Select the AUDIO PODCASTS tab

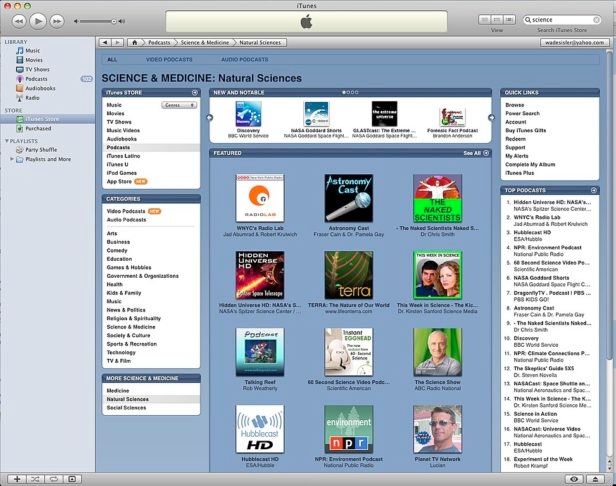pos(244,60)
